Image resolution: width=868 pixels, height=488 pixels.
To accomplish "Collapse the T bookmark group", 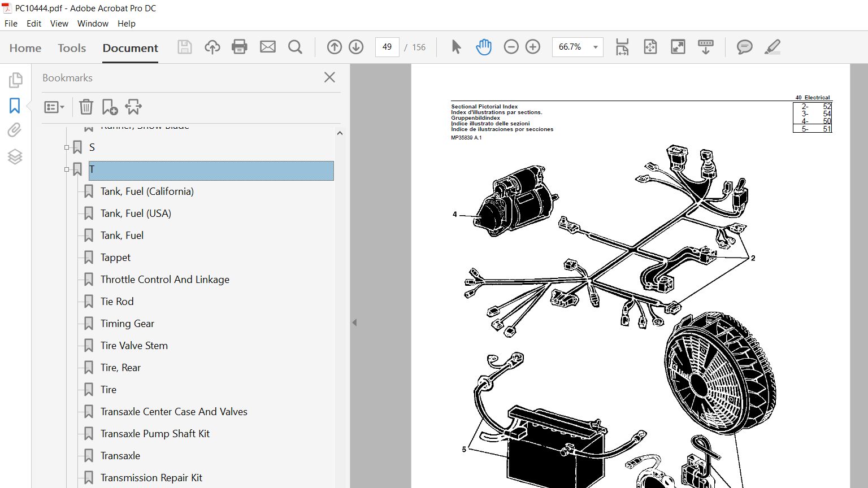I will (x=67, y=169).
